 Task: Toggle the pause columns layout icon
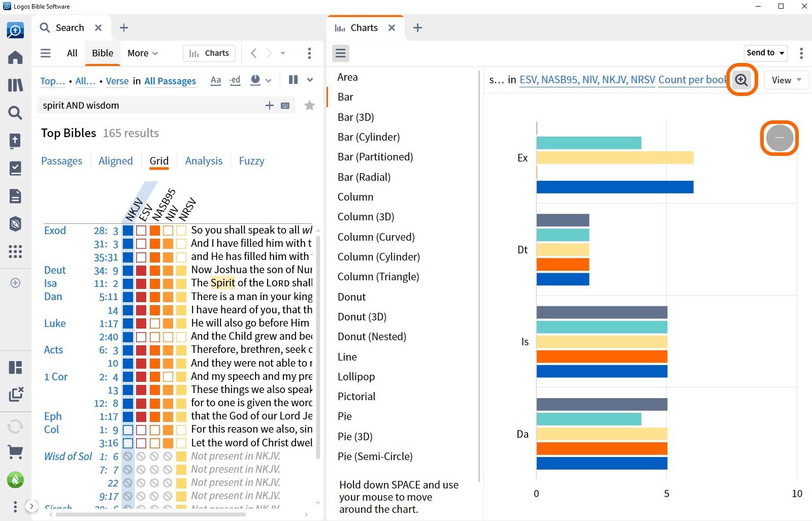click(293, 80)
